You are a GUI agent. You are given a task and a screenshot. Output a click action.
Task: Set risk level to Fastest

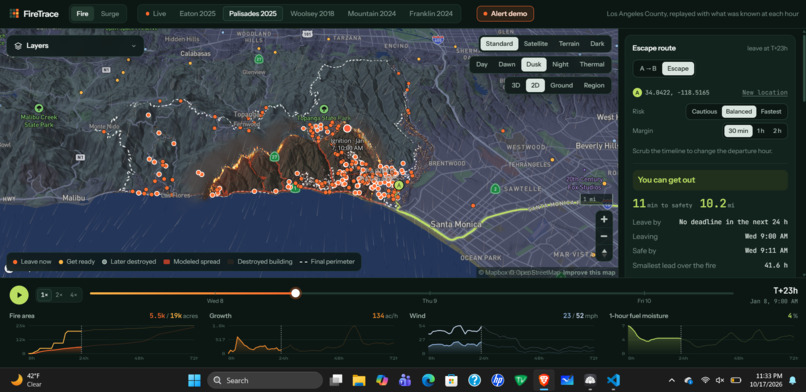coord(771,111)
